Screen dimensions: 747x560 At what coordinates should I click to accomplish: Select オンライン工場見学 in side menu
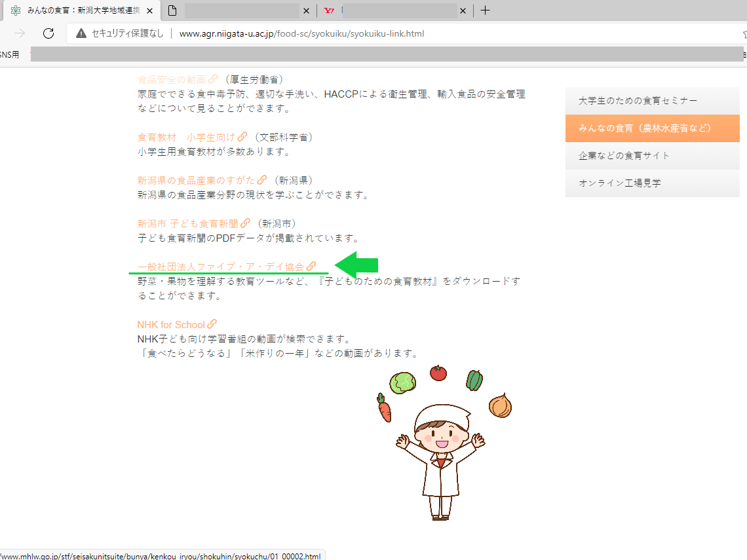click(x=652, y=183)
